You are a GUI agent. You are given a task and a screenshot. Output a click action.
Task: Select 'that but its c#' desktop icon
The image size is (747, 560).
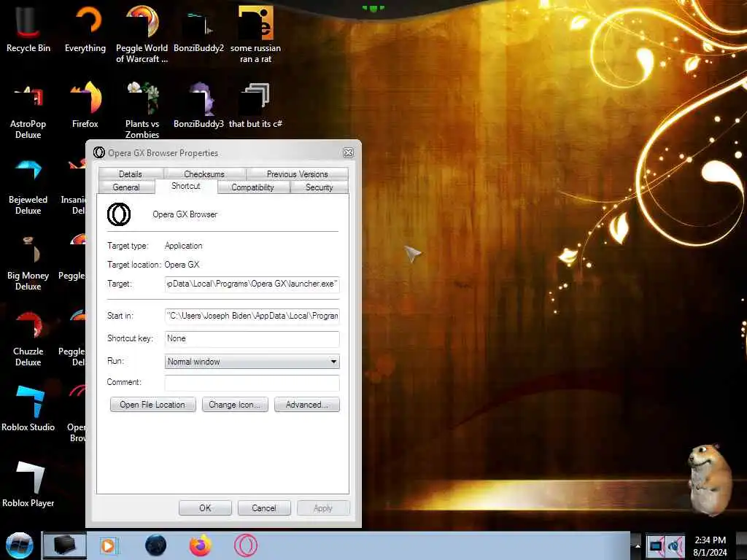point(255,106)
